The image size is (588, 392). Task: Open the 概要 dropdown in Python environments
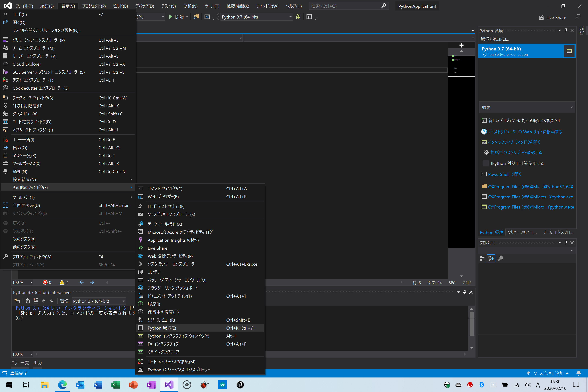pyautogui.click(x=526, y=107)
